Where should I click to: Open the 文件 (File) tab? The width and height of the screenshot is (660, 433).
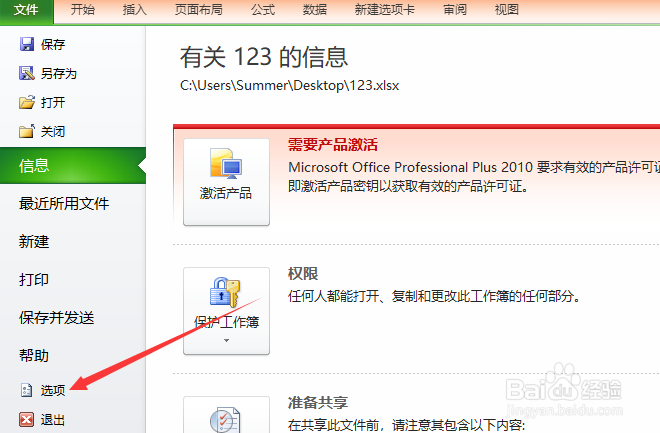point(26,10)
